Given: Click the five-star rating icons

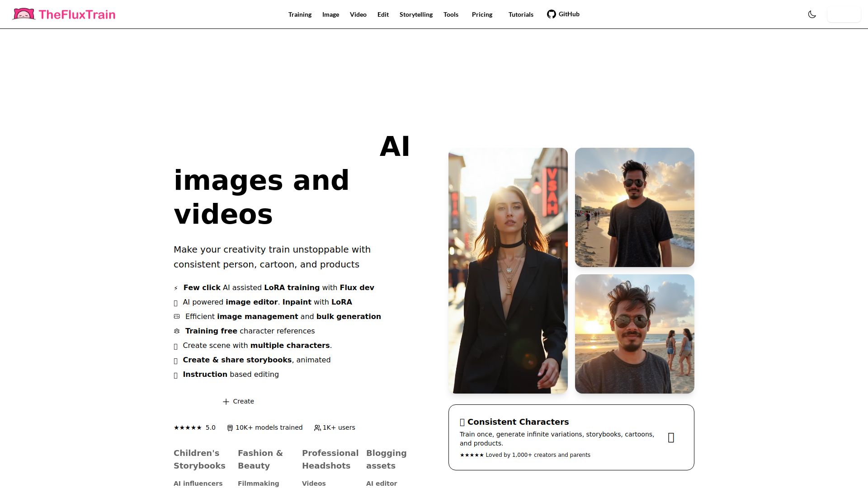Looking at the screenshot, I should [x=188, y=427].
